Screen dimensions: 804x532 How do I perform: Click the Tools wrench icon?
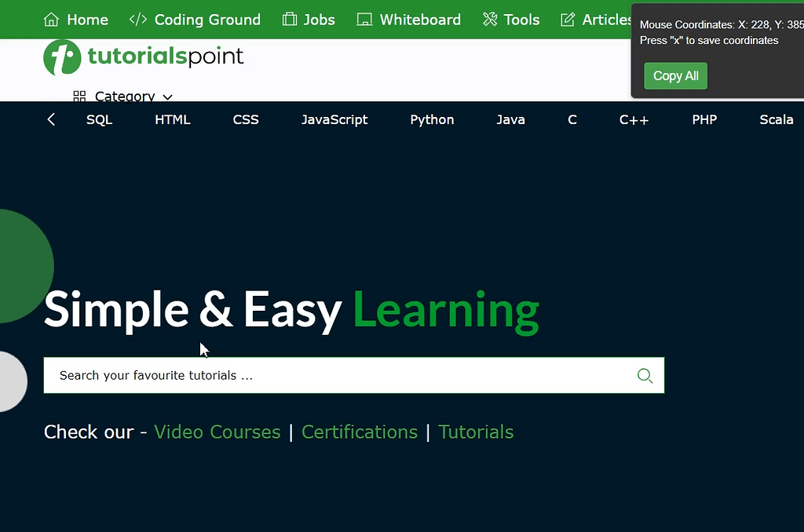490,20
